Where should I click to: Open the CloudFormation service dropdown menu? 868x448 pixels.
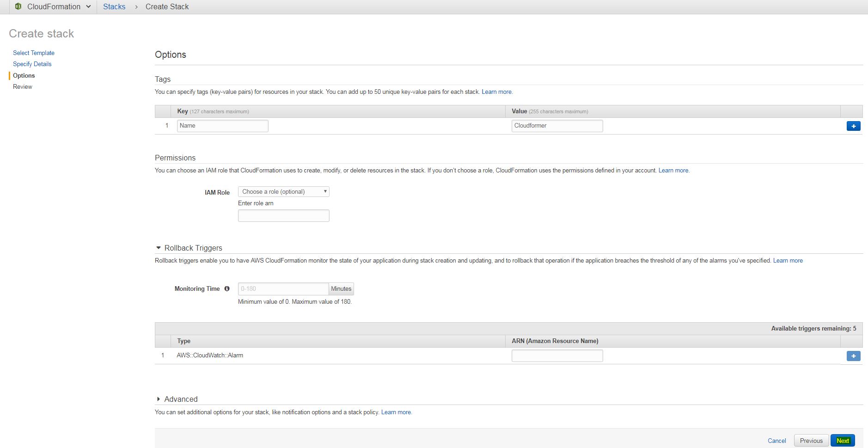click(x=88, y=6)
